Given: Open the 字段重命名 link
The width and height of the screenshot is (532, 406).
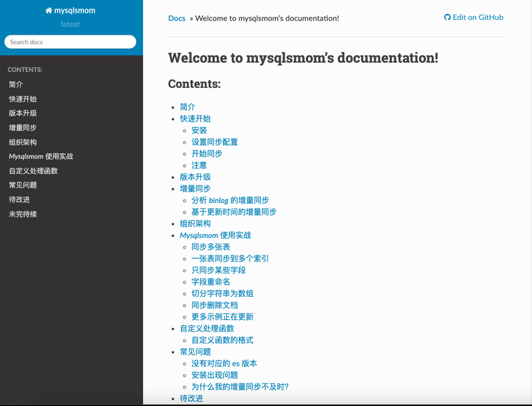Looking at the screenshot, I should (211, 282).
